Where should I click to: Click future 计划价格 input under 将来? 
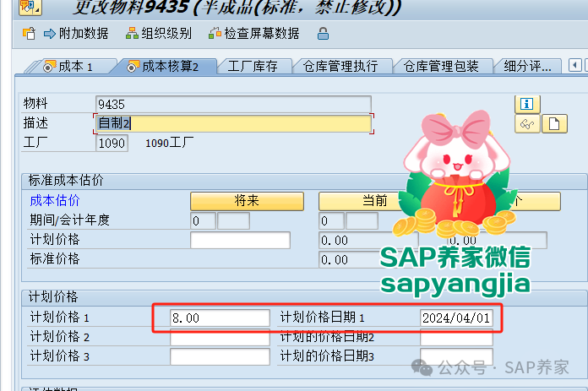coord(240,241)
